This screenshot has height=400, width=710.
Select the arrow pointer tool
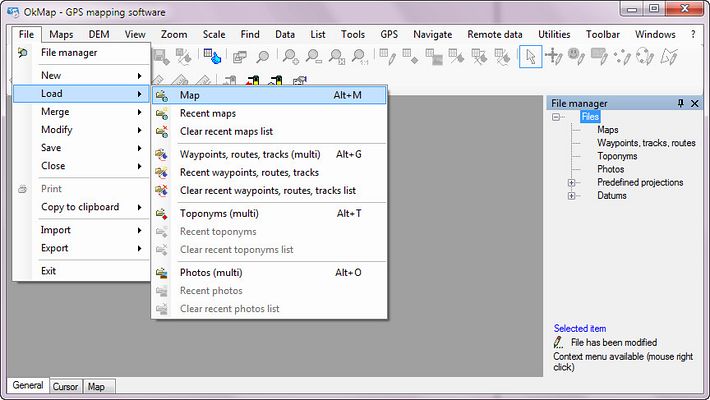pyautogui.click(x=530, y=57)
